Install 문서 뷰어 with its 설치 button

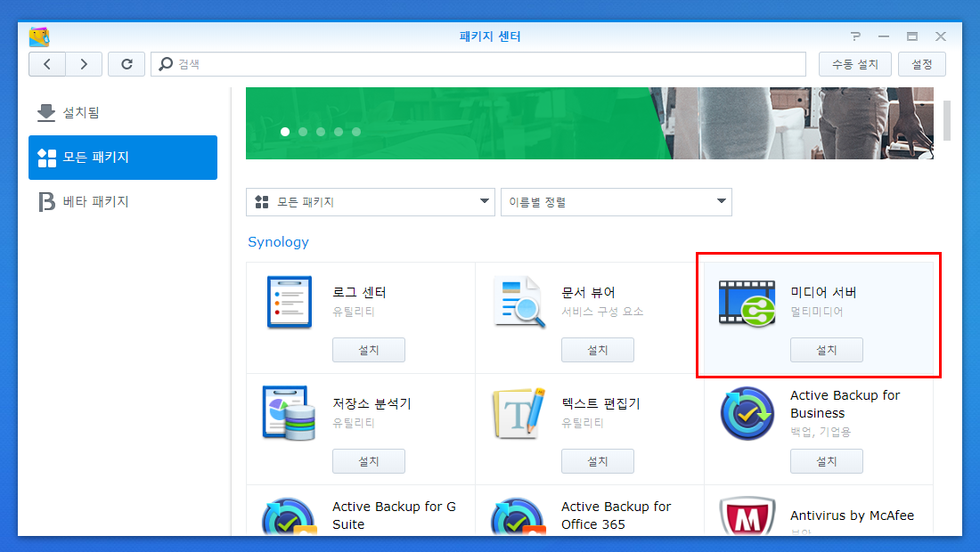[x=598, y=350]
